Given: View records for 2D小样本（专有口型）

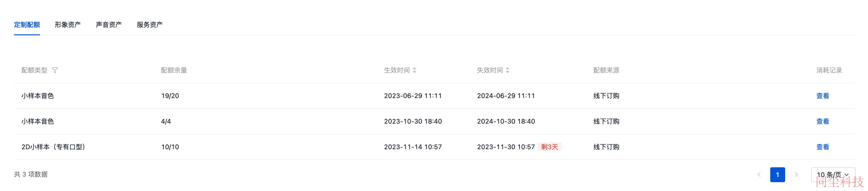Looking at the screenshot, I should click(823, 147).
